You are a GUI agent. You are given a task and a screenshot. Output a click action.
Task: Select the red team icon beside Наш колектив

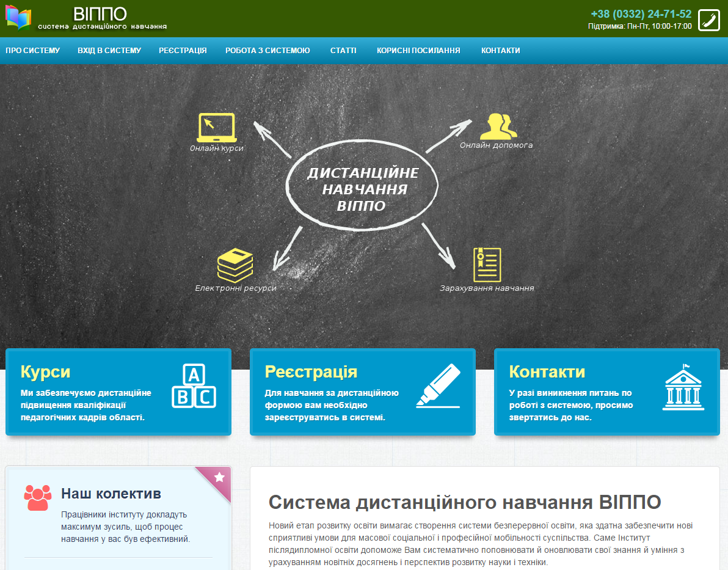[x=38, y=498]
